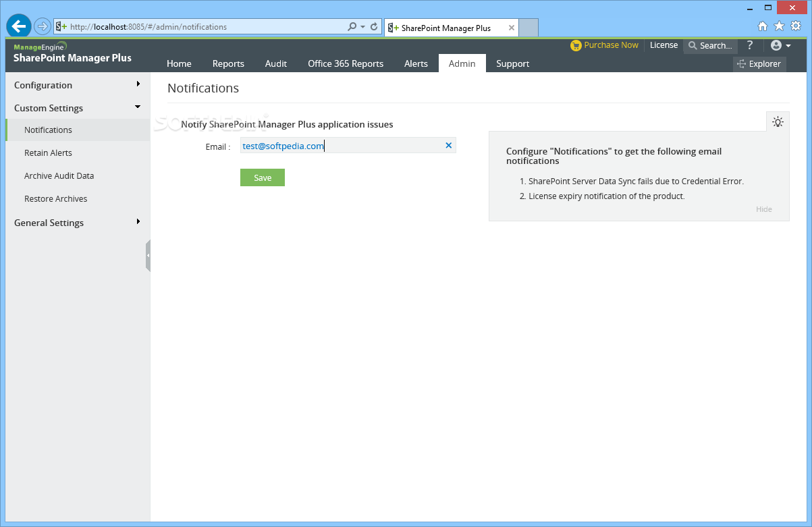Viewport: 812px width, 527px height.
Task: Open the address bar dropdown arrow
Action: tap(362, 27)
